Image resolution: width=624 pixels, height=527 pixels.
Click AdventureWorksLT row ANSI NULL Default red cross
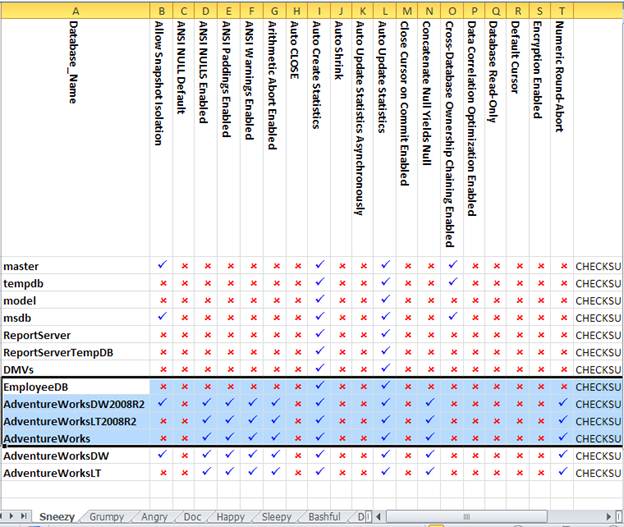coord(184,473)
